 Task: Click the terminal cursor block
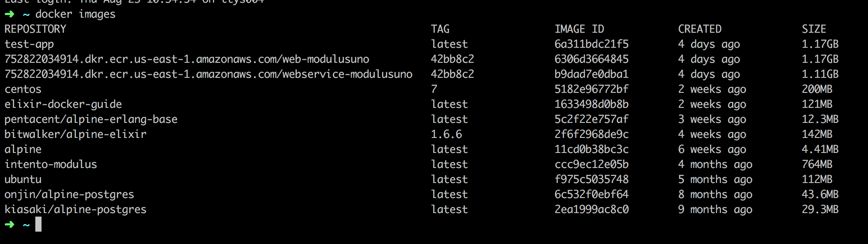click(38, 224)
